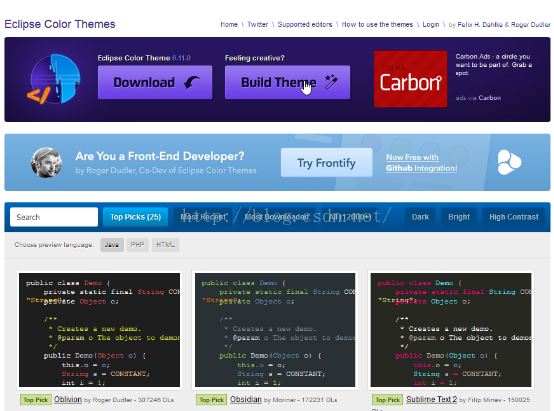Open 'Now Free with Github Integration!' link
Viewport: 554px width, 411px height.
point(422,163)
